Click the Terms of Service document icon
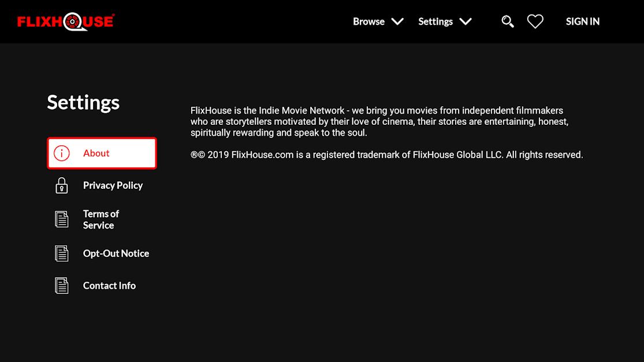 tap(62, 219)
